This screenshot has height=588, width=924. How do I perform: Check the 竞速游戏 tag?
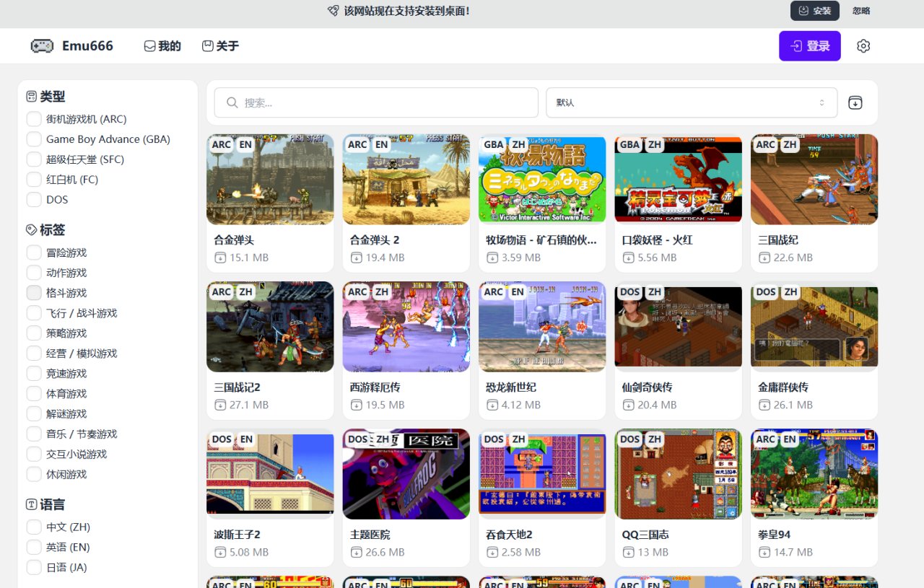click(33, 374)
